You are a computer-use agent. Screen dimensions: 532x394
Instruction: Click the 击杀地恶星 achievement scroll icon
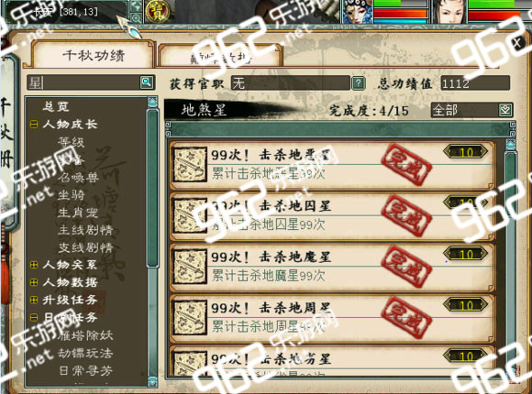pyautogui.click(x=189, y=164)
